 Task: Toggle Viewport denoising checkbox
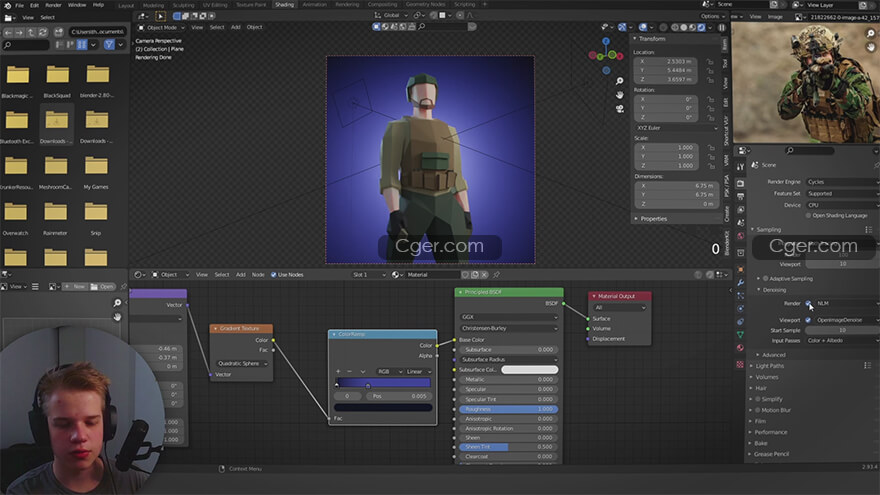(x=808, y=320)
